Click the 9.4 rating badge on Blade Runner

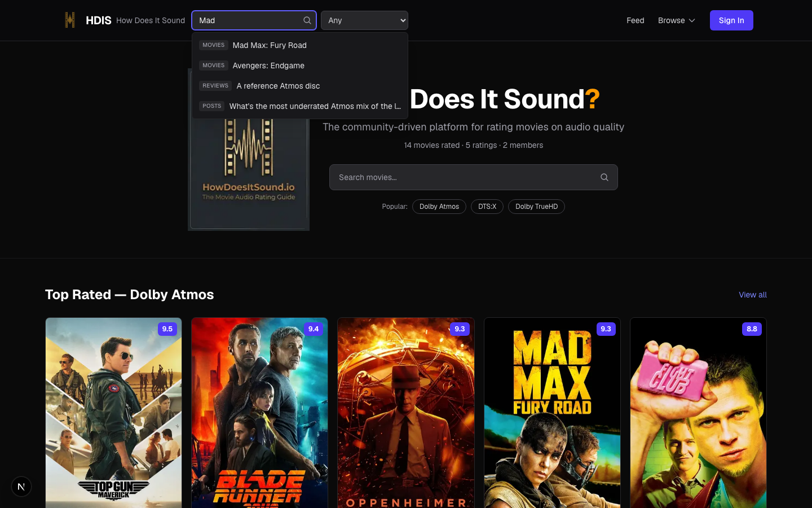(x=314, y=329)
